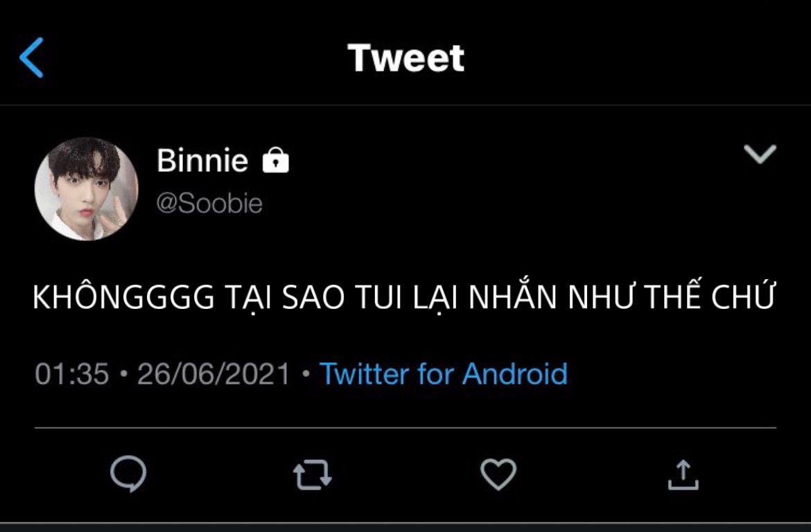Image resolution: width=811 pixels, height=532 pixels.
Task: Tap the protected account lock icon
Action: (275, 161)
